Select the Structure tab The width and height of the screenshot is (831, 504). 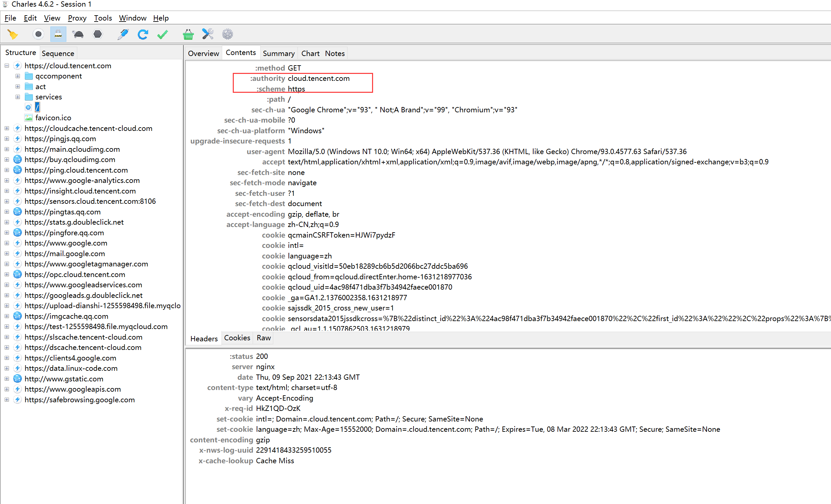(x=21, y=53)
